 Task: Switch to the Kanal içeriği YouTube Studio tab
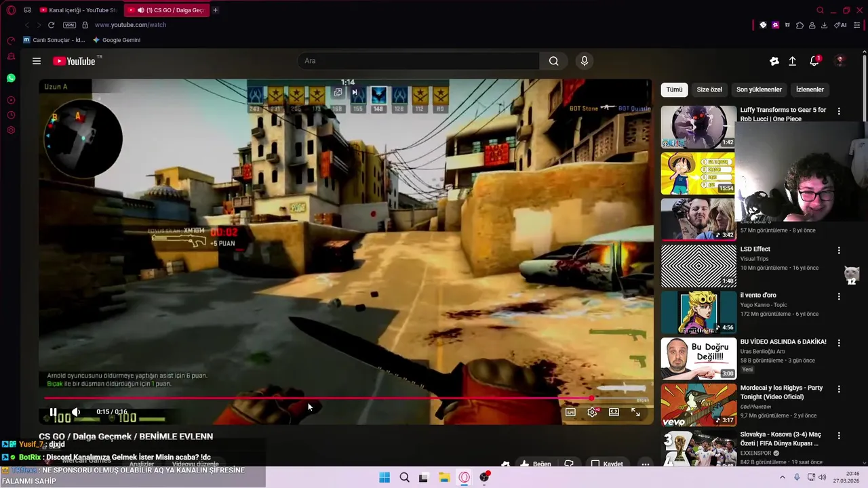click(x=78, y=10)
